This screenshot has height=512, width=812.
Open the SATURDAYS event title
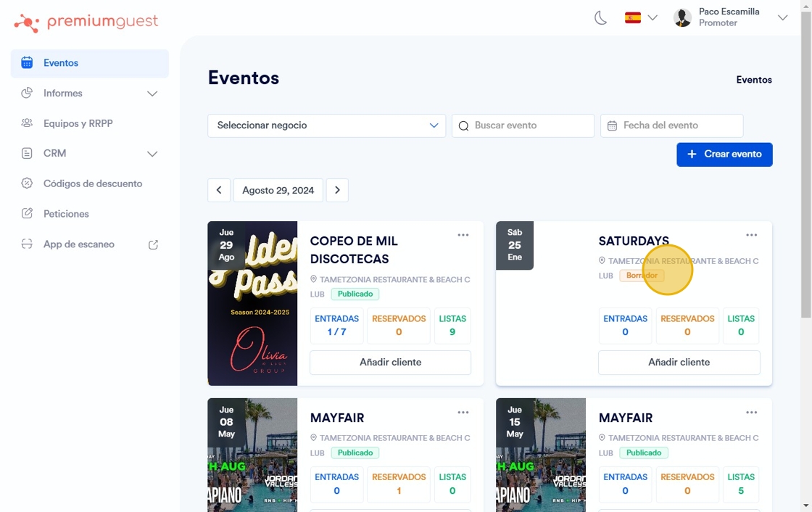coord(634,241)
